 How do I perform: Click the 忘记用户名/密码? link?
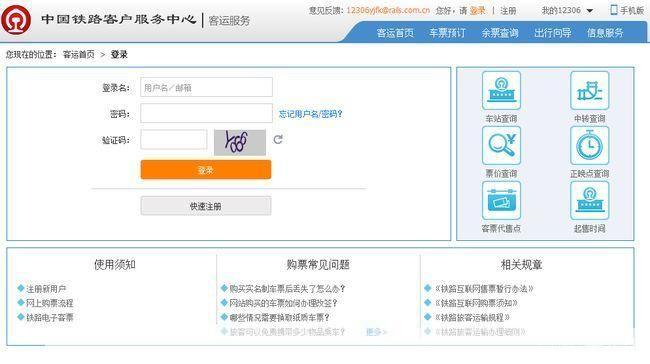pyautogui.click(x=310, y=114)
